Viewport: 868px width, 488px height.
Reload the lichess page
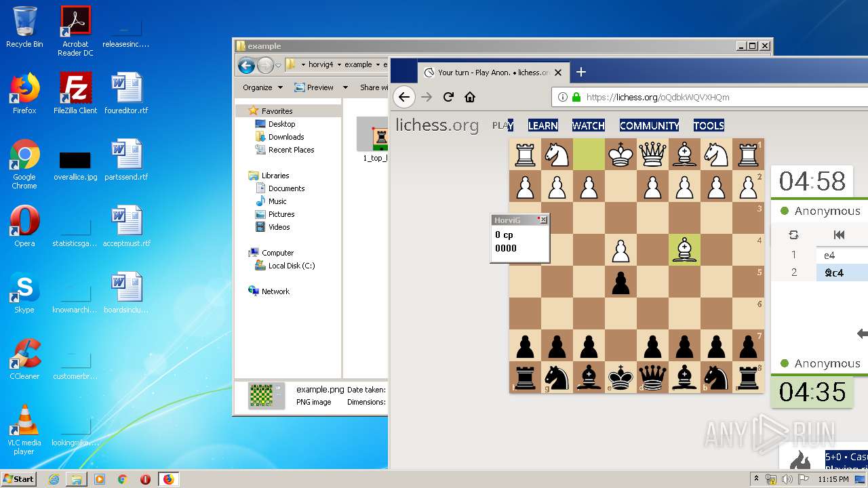[x=448, y=97]
